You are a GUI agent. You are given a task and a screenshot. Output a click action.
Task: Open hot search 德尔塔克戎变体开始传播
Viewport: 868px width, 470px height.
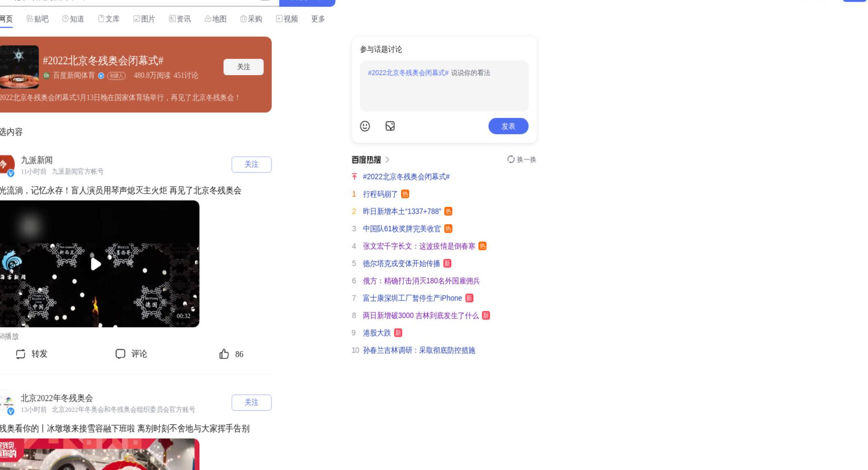[401, 263]
